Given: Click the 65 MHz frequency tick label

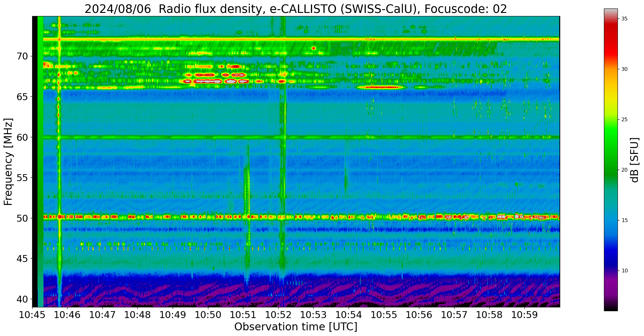Looking at the screenshot, I should click(22, 97).
